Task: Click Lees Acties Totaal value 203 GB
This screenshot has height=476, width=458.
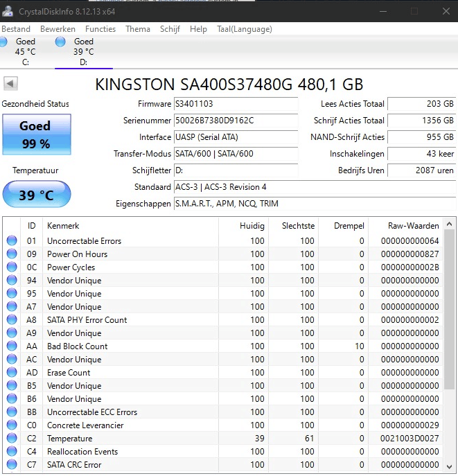Action: click(x=421, y=104)
